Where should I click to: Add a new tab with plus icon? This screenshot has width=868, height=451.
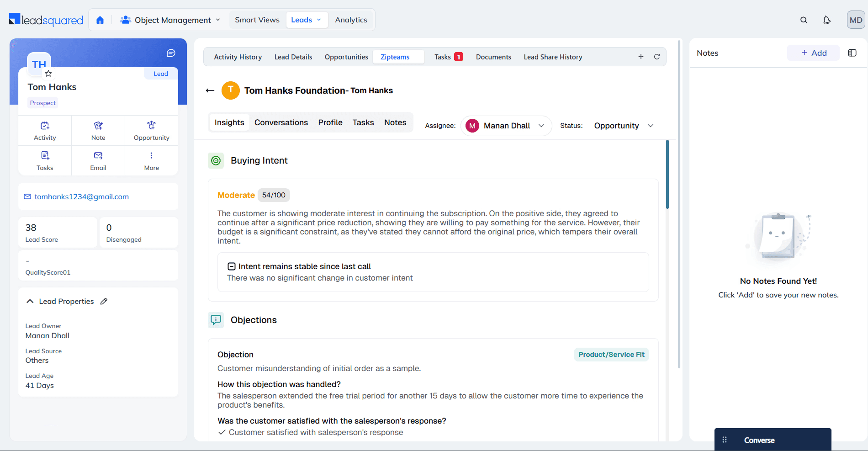(x=641, y=57)
